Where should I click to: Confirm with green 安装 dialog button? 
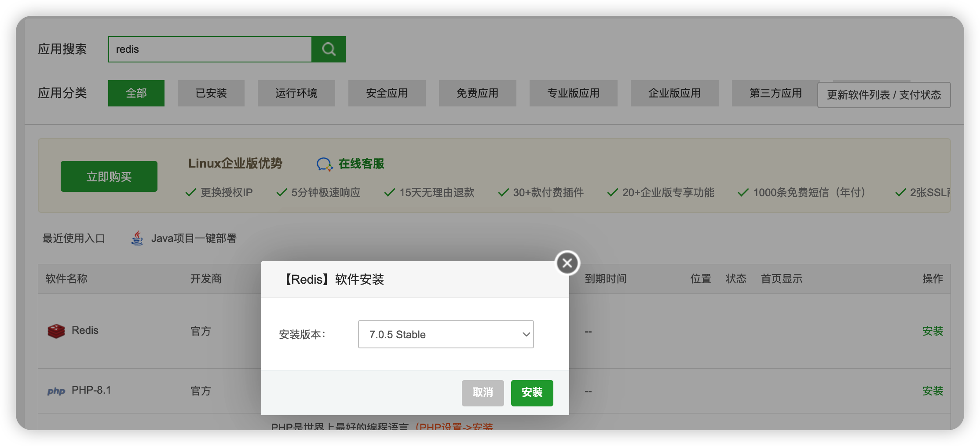[532, 393]
